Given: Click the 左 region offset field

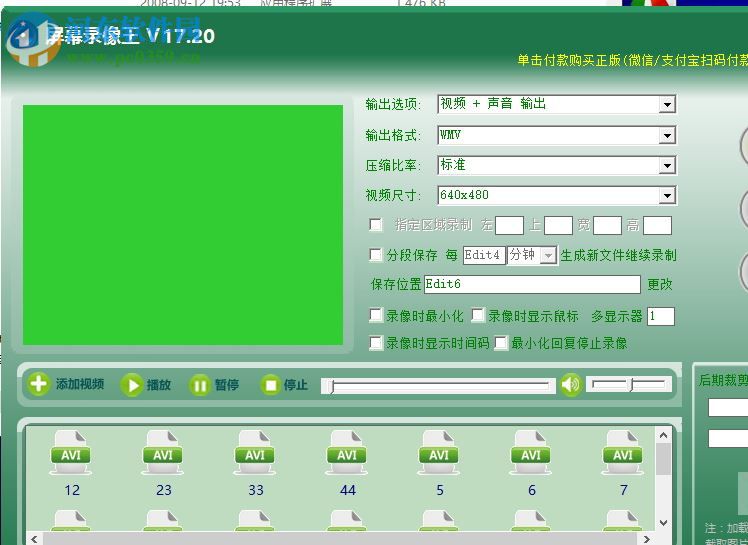Looking at the screenshot, I should 509,225.
